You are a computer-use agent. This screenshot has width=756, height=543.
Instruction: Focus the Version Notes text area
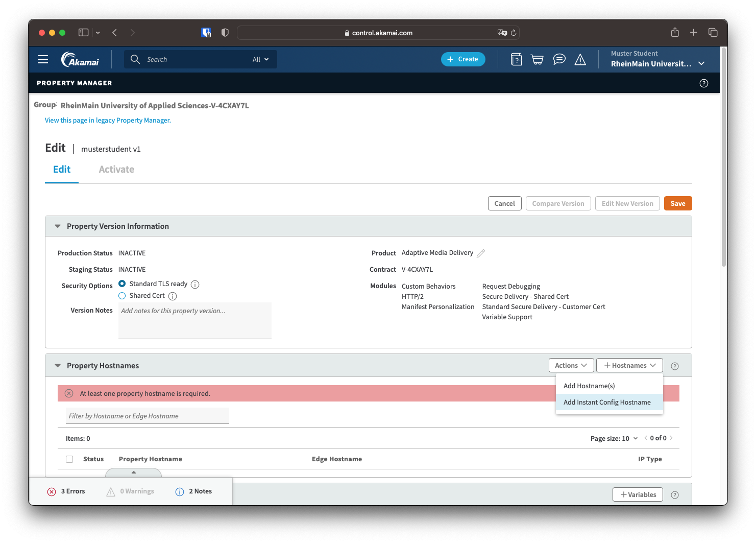[195, 321]
